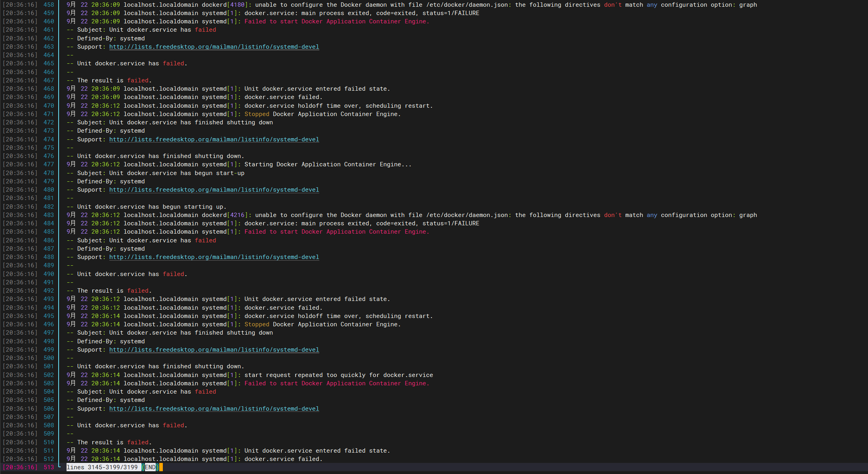Click 'docker.service failed.' on line 494
The height and width of the screenshot is (474, 868).
click(283, 308)
